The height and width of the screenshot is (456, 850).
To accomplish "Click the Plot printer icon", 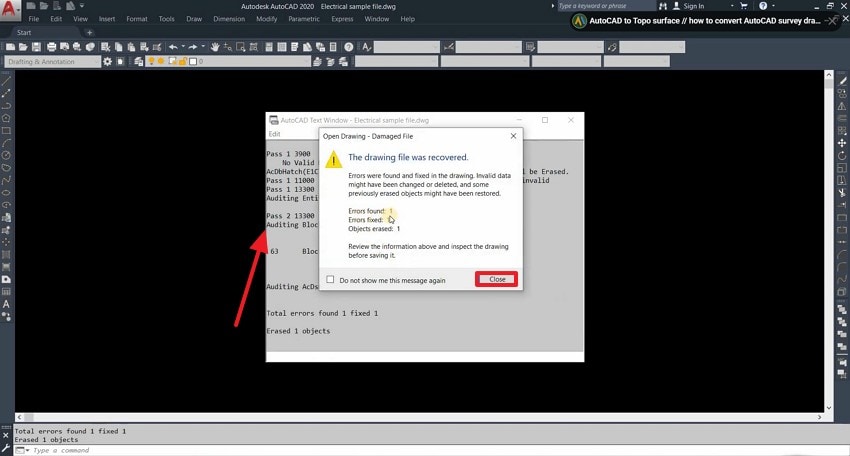I will point(51,47).
